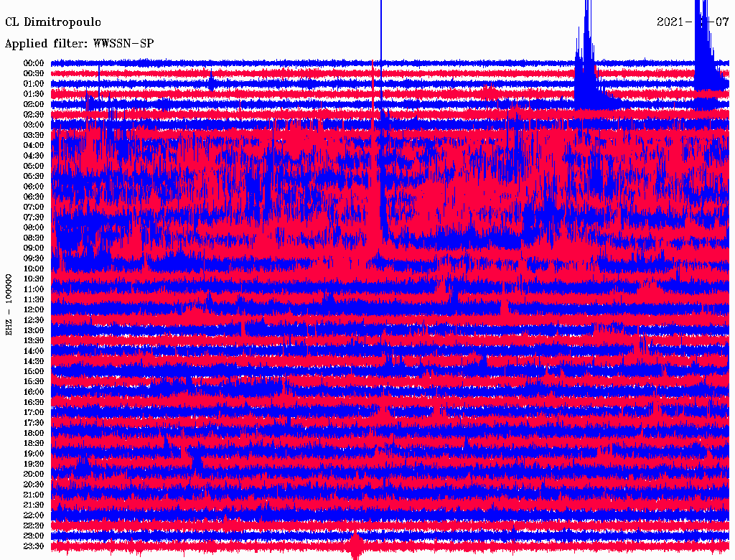Click the 00:30 time label
Screen dimensions: 735x560
34,73
